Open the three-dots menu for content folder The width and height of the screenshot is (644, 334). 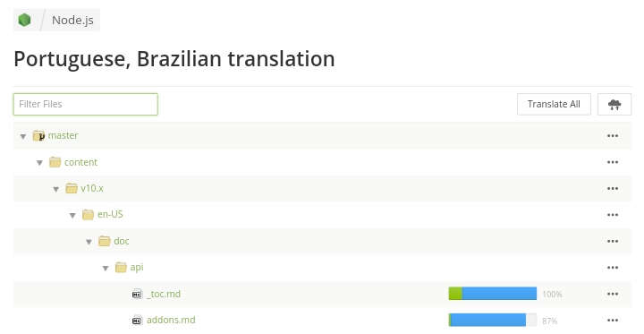(x=613, y=162)
